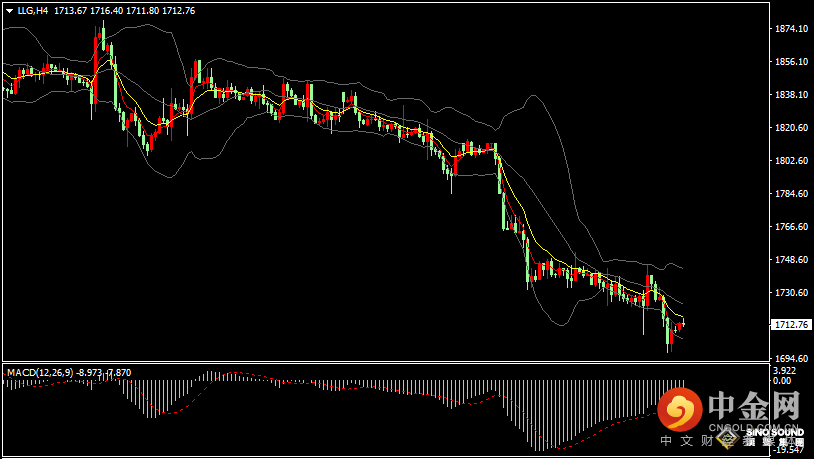Screen dimensions: 814x459
Task: Click the 1820.60 price axis label
Action: [791, 128]
